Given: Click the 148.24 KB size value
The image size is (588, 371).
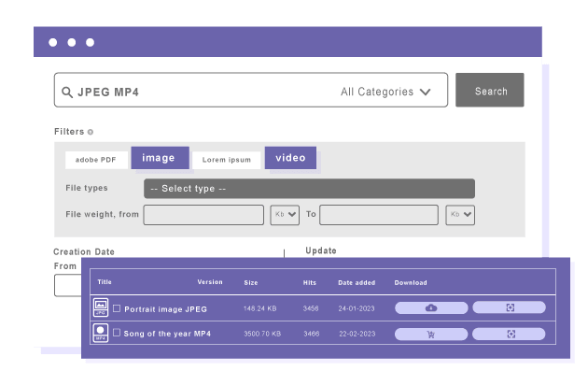Looking at the screenshot, I should 259,308.
